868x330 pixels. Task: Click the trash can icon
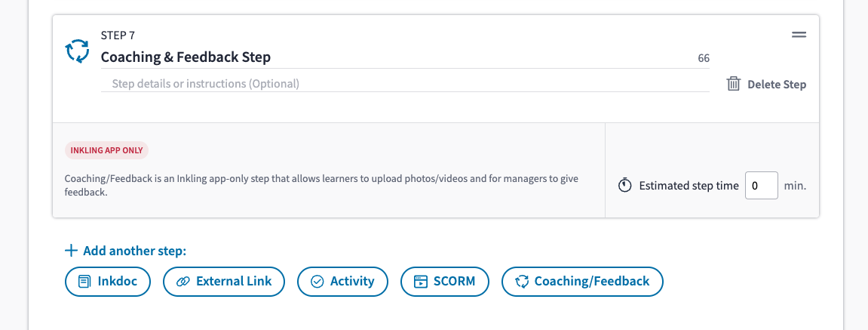(x=734, y=85)
